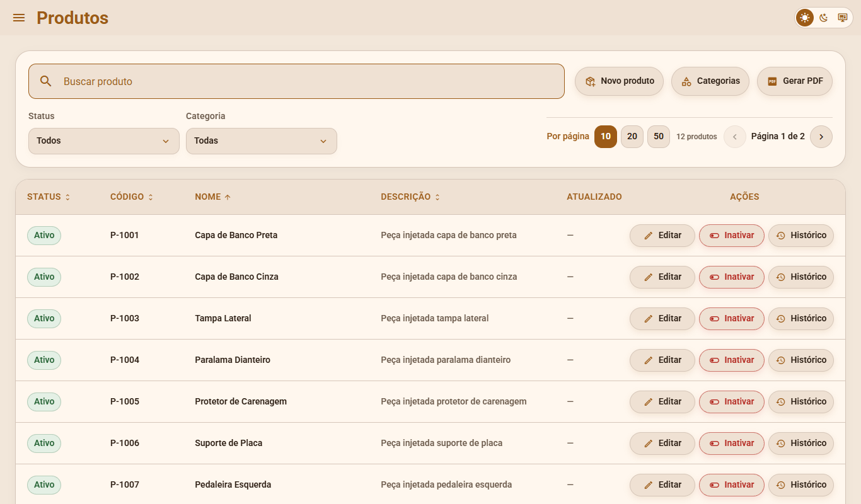Edit the Tampa Lateral product
861x504 pixels.
662,319
